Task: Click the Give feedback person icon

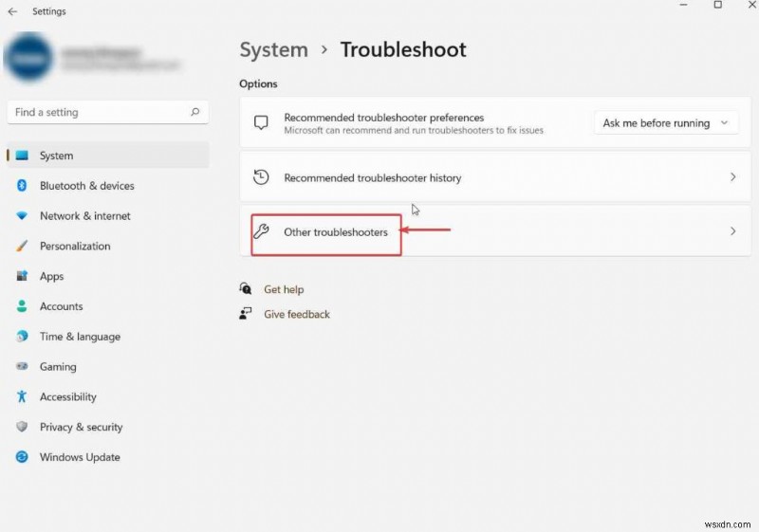Action: coord(246,313)
